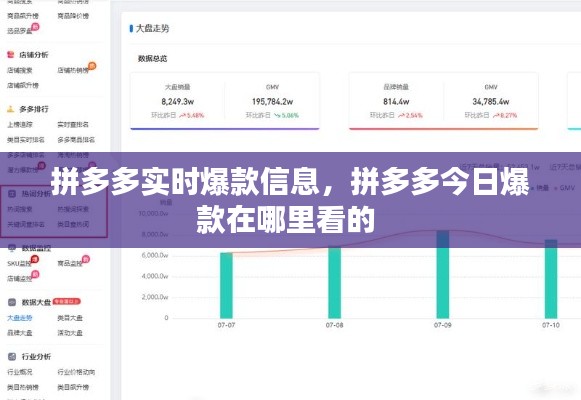The image size is (581, 400).
Task: Open 店铺搜索 under 店铺分析
Action: click(x=20, y=70)
